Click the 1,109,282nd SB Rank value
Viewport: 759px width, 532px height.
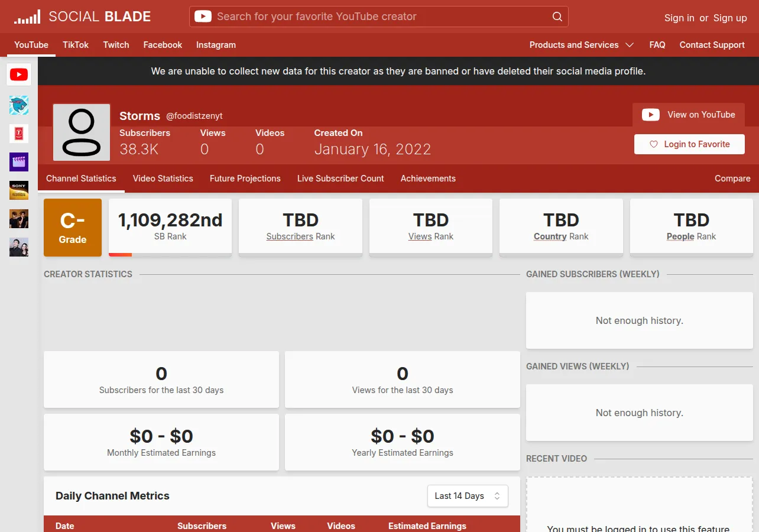pyautogui.click(x=170, y=220)
